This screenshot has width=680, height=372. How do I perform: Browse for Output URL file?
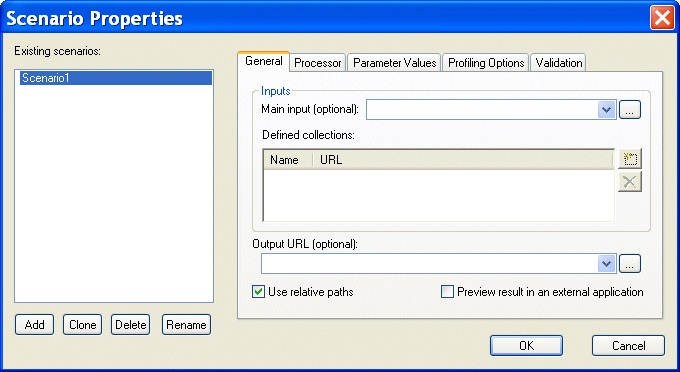630,264
